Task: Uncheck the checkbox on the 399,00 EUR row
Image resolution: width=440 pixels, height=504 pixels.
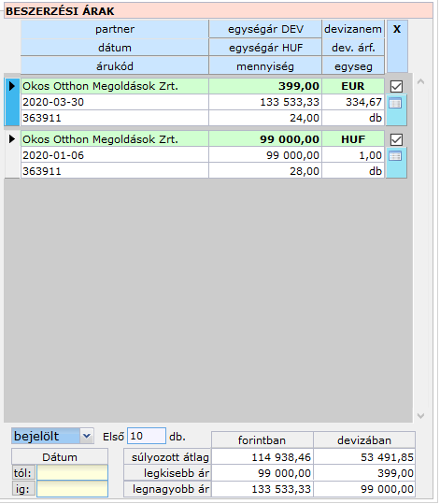Action: [397, 86]
